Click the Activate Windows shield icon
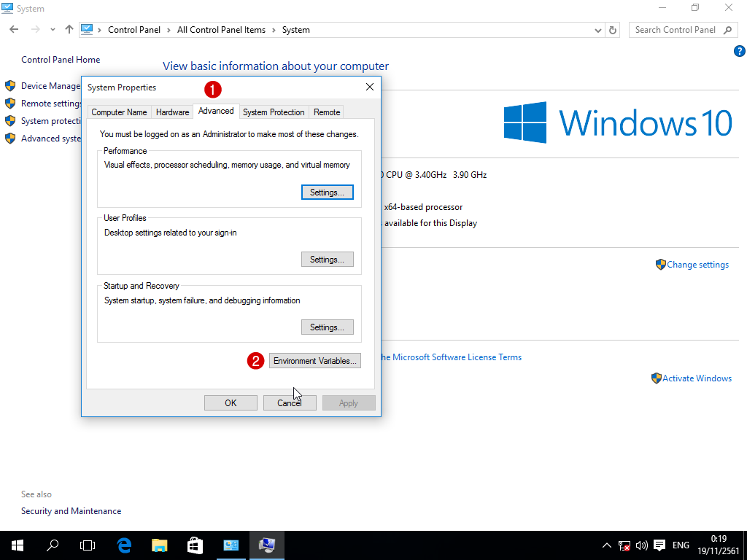The width and height of the screenshot is (747, 560). click(656, 378)
